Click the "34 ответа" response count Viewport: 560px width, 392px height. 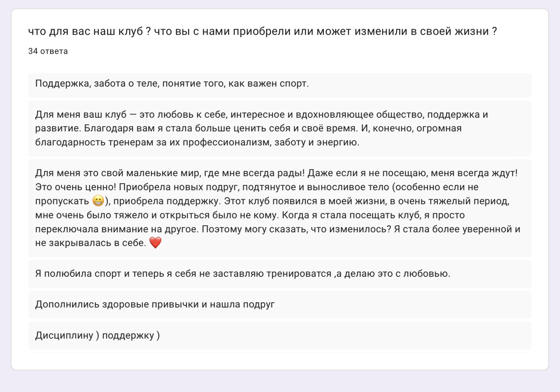coord(48,51)
